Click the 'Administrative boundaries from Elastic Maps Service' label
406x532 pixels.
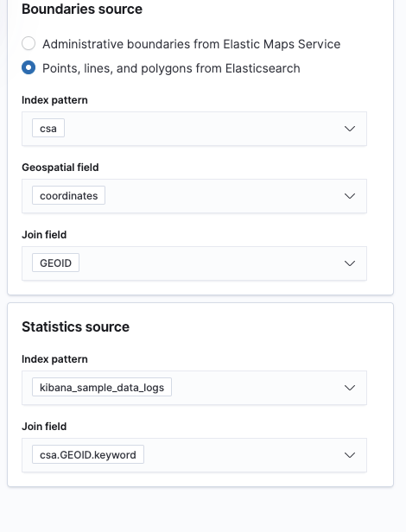(191, 44)
